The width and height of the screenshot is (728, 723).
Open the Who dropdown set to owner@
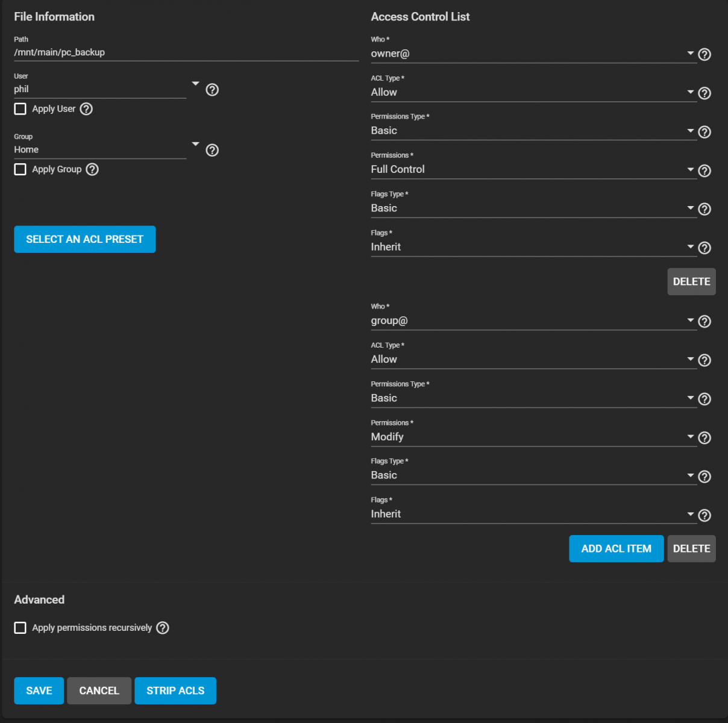tap(533, 54)
